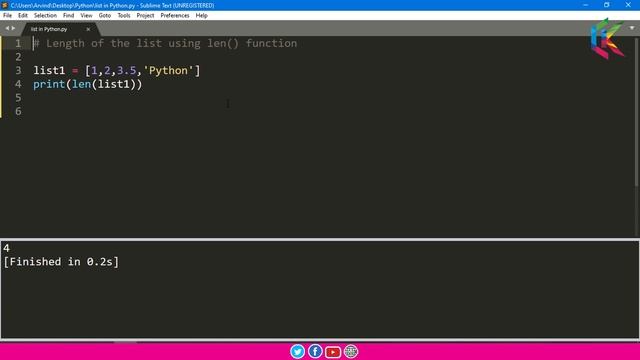This screenshot has width=640, height=360.
Task: Click the 'print' keyword on line 4
Action: (x=49, y=84)
